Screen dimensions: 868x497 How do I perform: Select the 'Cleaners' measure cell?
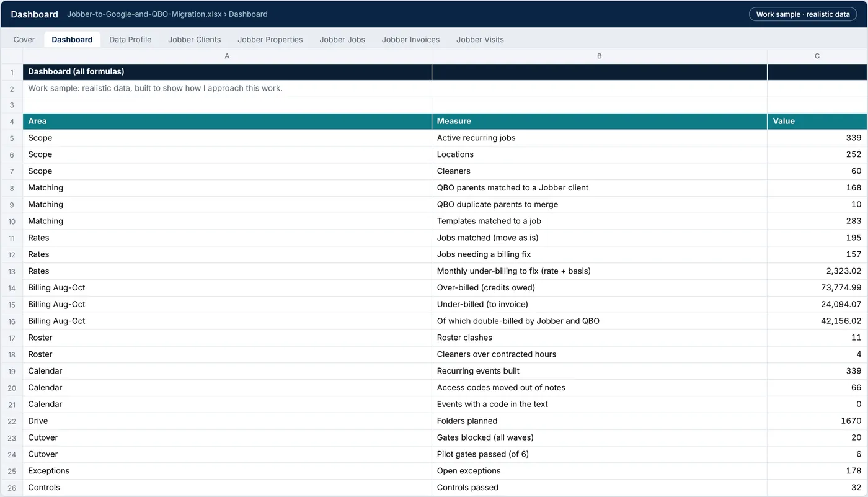point(599,171)
